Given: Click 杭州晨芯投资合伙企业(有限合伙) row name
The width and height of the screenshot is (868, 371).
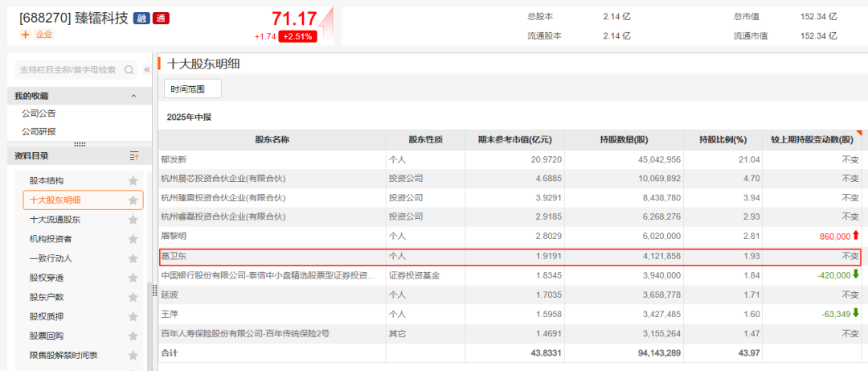Looking at the screenshot, I should [223, 179].
